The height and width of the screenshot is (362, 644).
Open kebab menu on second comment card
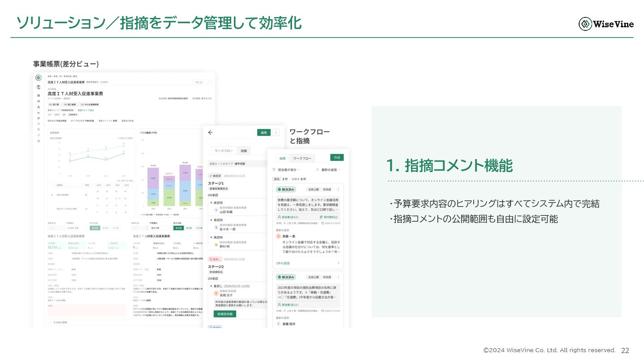338,277
